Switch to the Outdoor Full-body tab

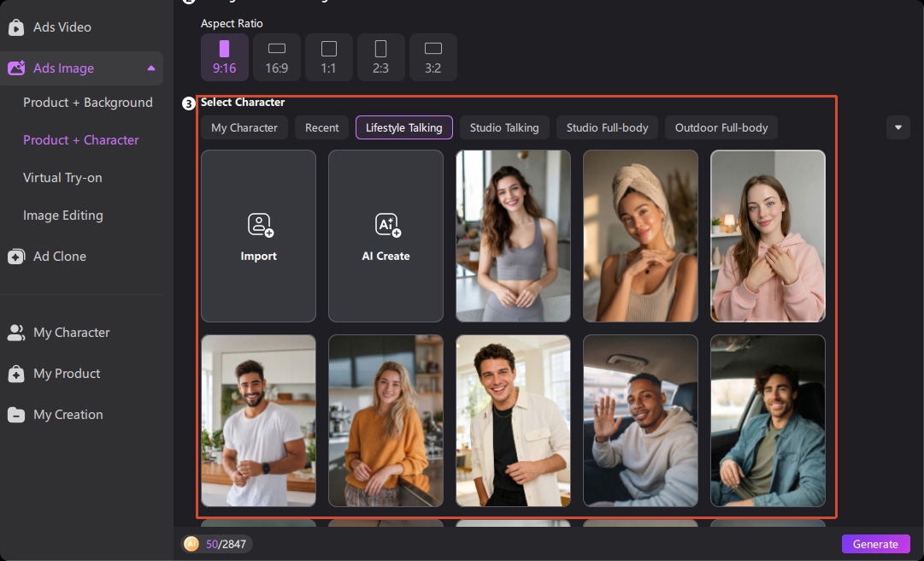721,128
